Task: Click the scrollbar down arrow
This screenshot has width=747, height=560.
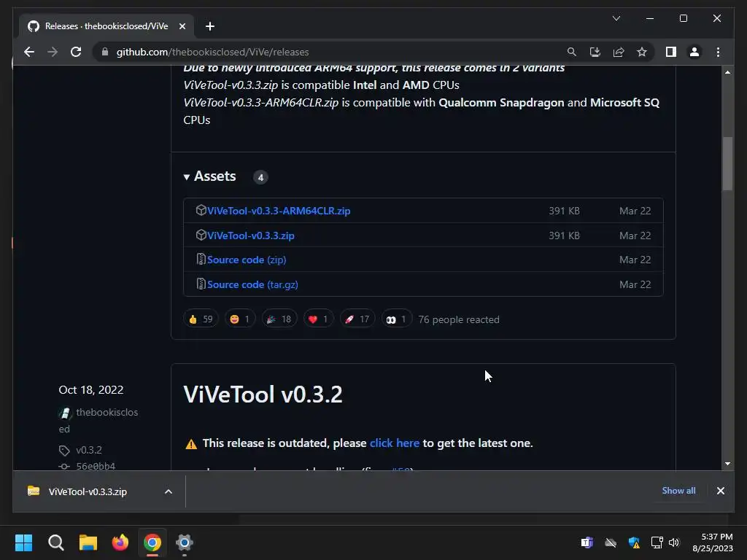Action: click(727, 463)
